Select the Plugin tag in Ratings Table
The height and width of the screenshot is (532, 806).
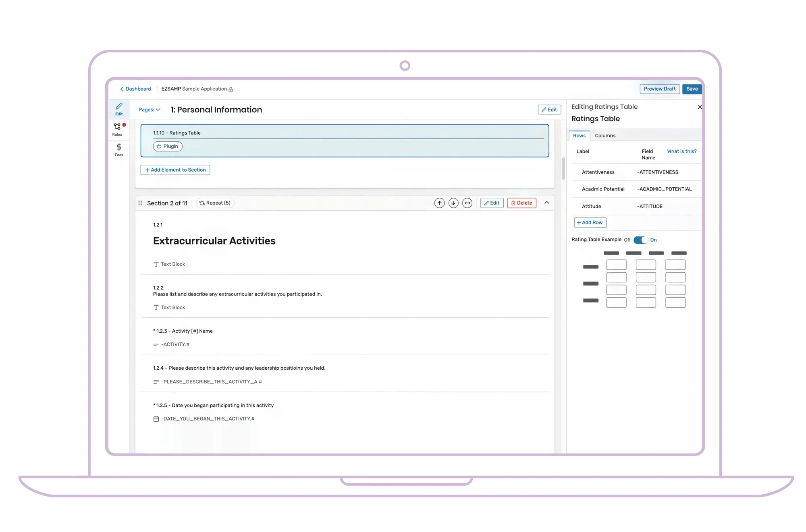(x=168, y=146)
